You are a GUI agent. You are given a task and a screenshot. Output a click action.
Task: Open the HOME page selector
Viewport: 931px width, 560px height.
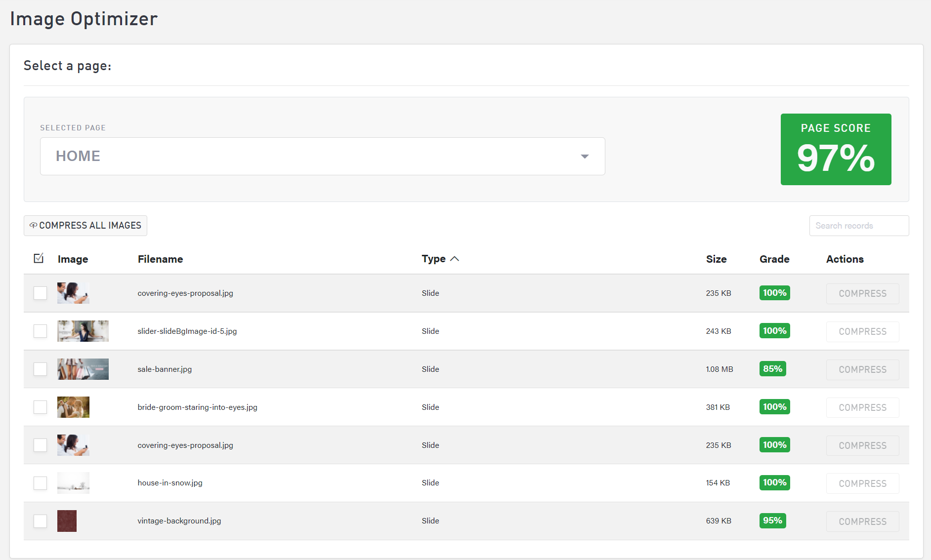click(322, 157)
